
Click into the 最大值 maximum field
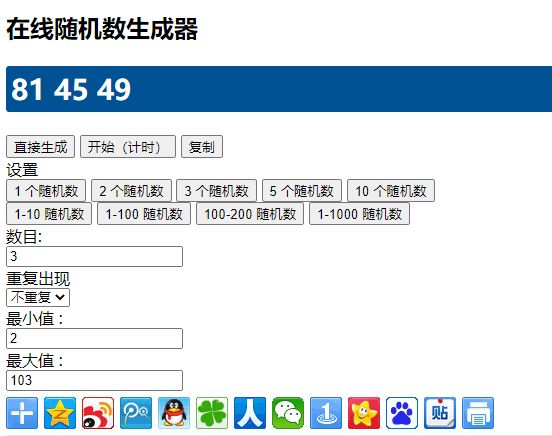[94, 380]
